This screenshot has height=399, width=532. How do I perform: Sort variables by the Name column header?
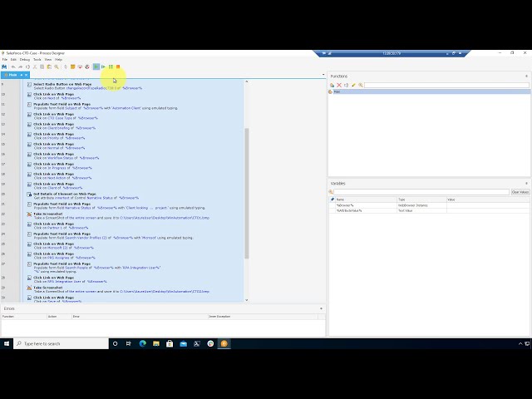366,199
